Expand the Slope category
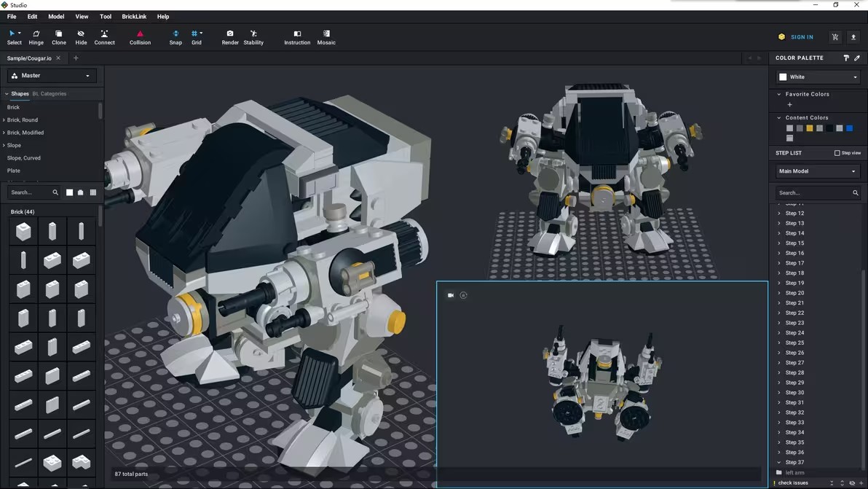Screen dimensions: 868x489 coord(4,145)
